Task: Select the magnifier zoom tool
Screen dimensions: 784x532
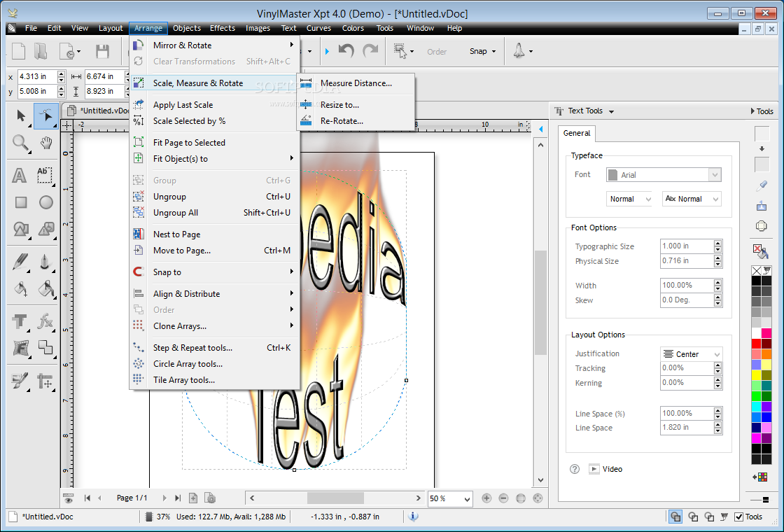Action: 20,143
